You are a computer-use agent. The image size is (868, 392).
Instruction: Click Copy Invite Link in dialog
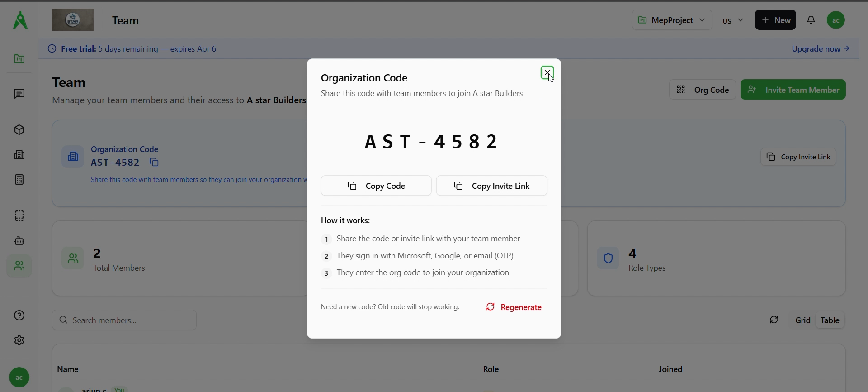coord(491,186)
